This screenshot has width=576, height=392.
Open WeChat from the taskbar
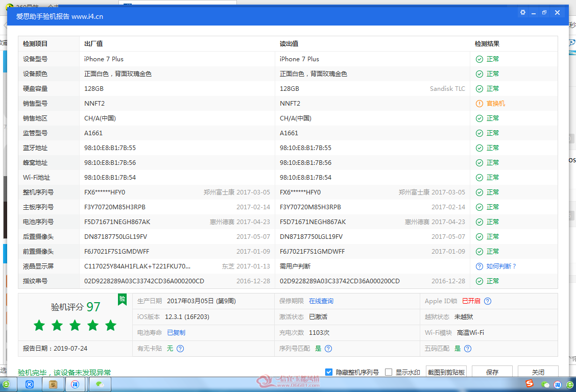pyautogui.click(x=100, y=384)
